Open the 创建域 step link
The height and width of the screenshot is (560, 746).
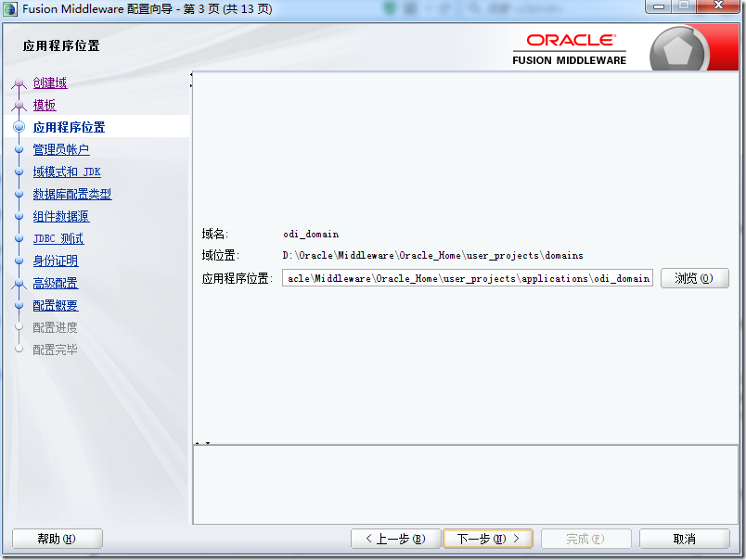(x=50, y=83)
